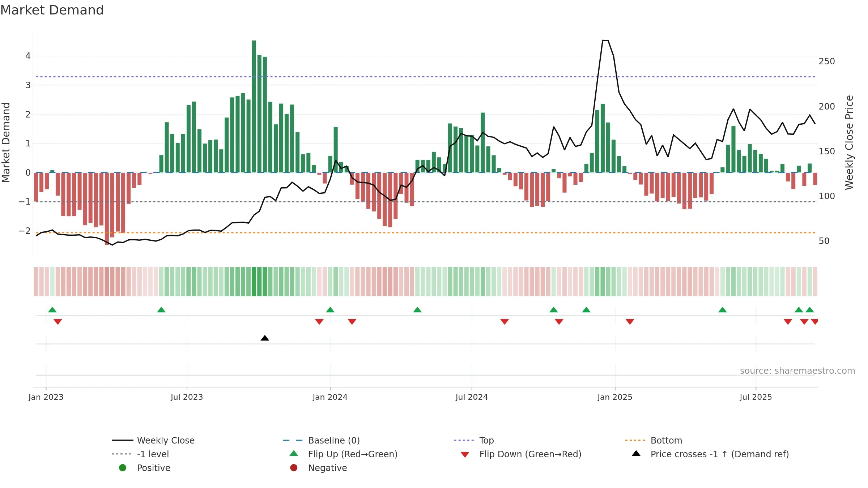Toggle Baseline (0) legend entry
Screen dimensions: 868x488
(x=321, y=440)
